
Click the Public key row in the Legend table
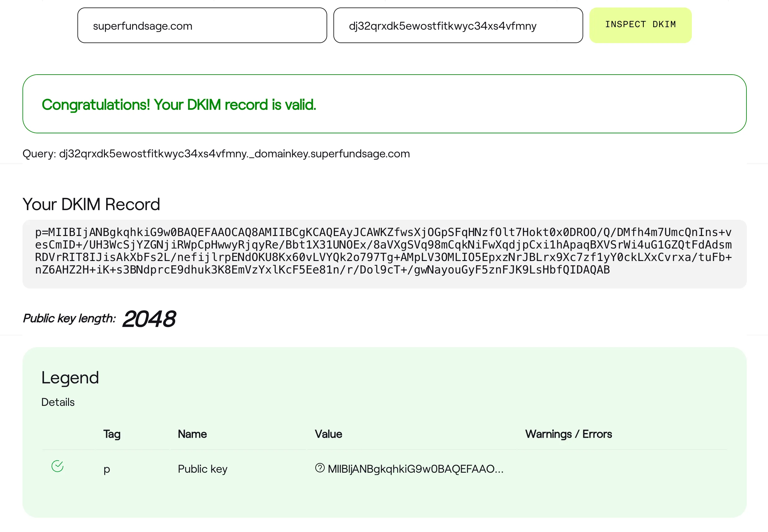[x=383, y=469]
